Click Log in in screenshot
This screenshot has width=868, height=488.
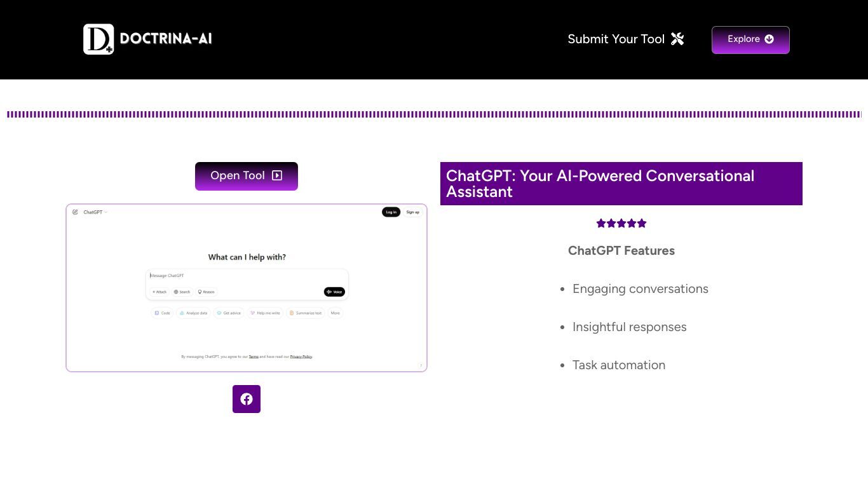pyautogui.click(x=391, y=212)
